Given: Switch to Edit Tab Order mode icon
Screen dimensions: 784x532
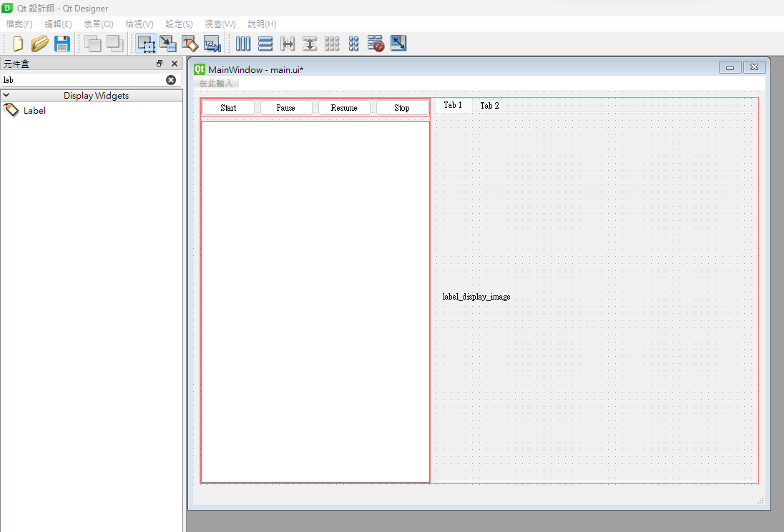Looking at the screenshot, I should (x=212, y=44).
